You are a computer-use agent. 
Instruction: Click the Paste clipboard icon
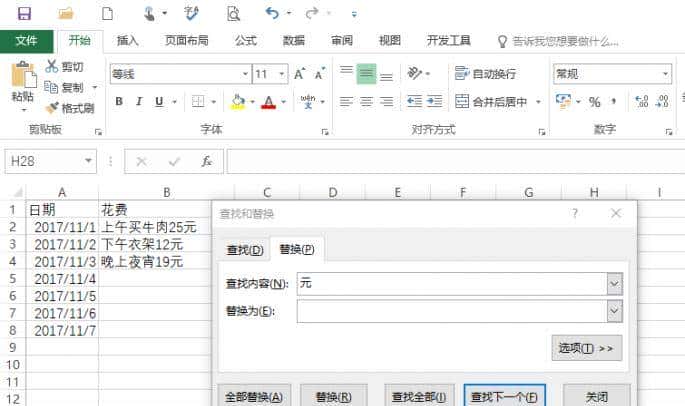[x=23, y=75]
